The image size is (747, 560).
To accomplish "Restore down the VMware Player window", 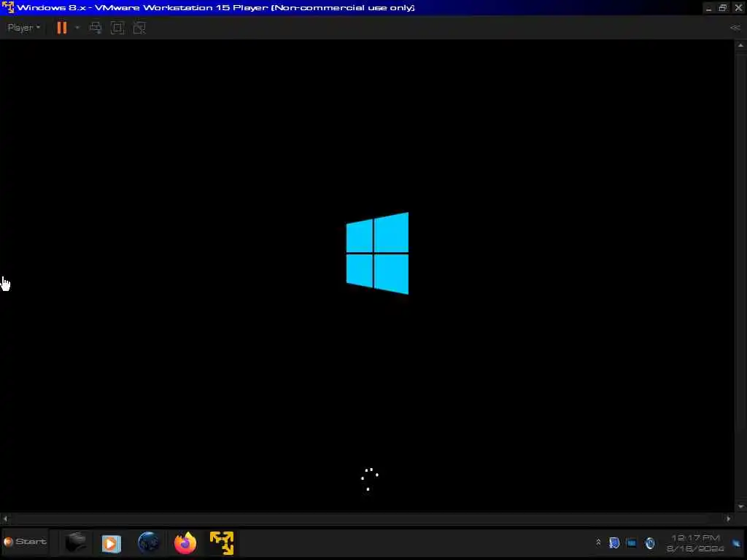I will click(723, 7).
